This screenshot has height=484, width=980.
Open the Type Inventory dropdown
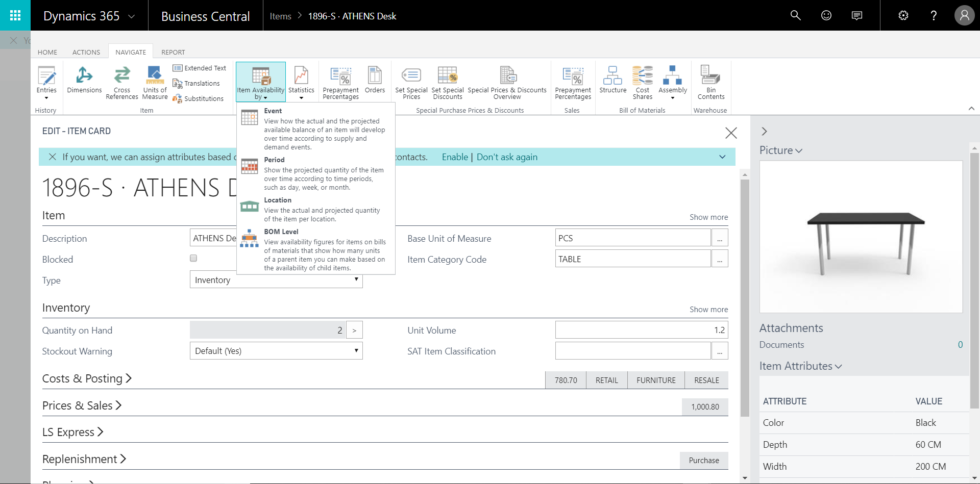[276, 279]
